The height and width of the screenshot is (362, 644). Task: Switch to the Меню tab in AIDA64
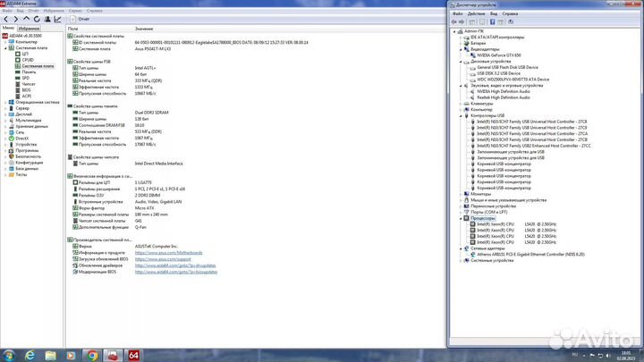point(8,28)
